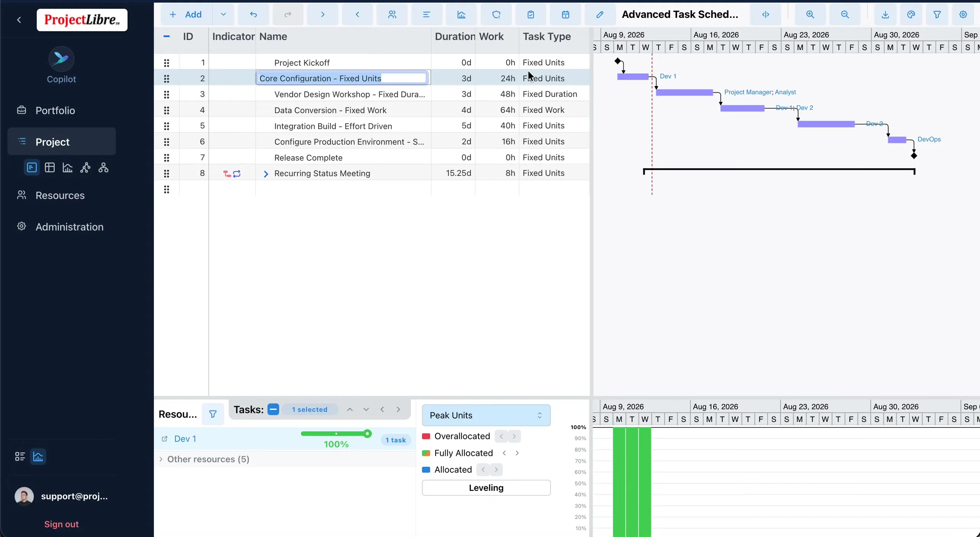Open the Peak Units dropdown

[486, 415]
